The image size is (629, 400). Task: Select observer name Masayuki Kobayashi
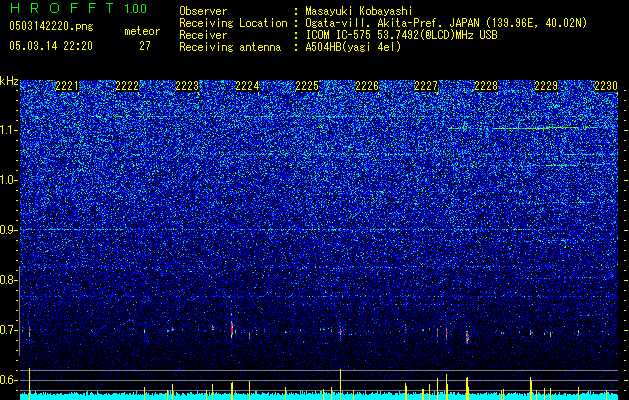[359, 11]
